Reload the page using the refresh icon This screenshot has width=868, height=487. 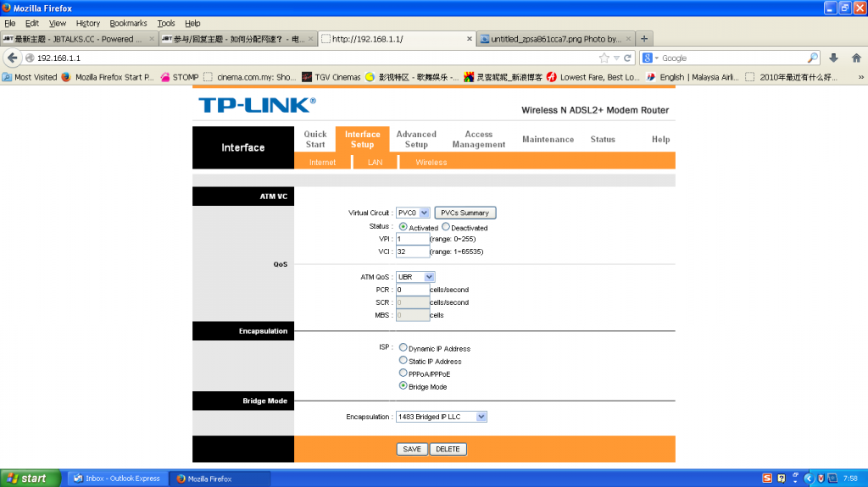pos(628,58)
